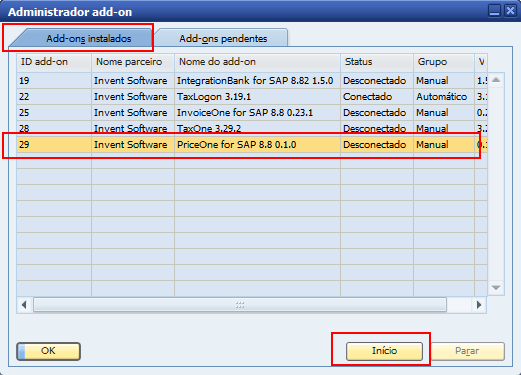Click the Início button
Screen dimensions: 521x375
(x=384, y=351)
